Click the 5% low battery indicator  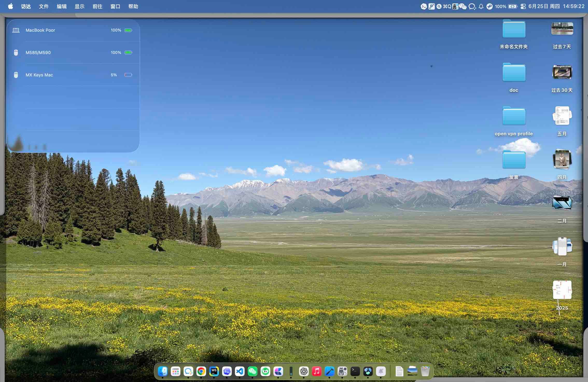pos(128,75)
